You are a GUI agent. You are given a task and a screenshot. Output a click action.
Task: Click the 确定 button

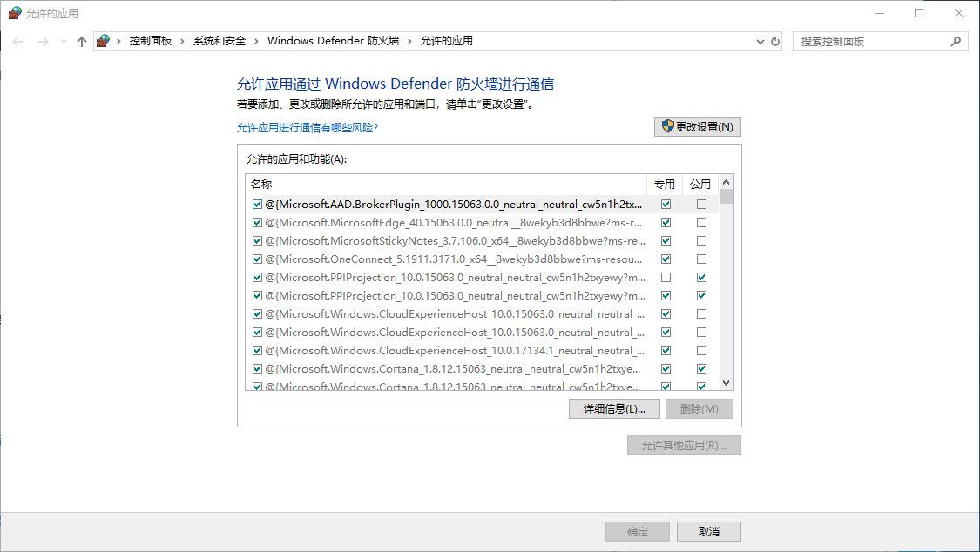tap(638, 531)
